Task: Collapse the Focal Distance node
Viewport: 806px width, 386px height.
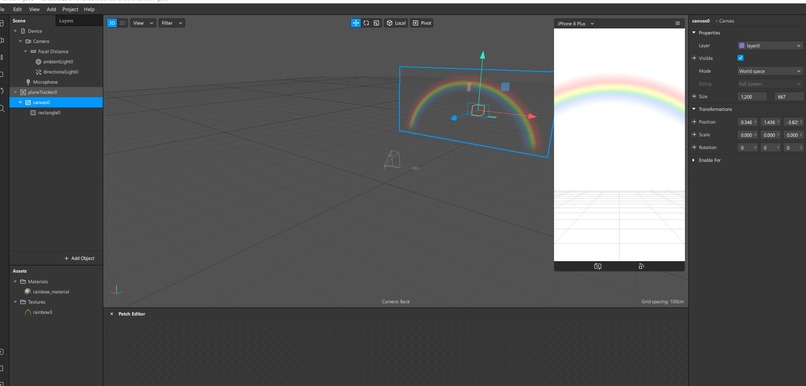Action: pyautogui.click(x=26, y=51)
